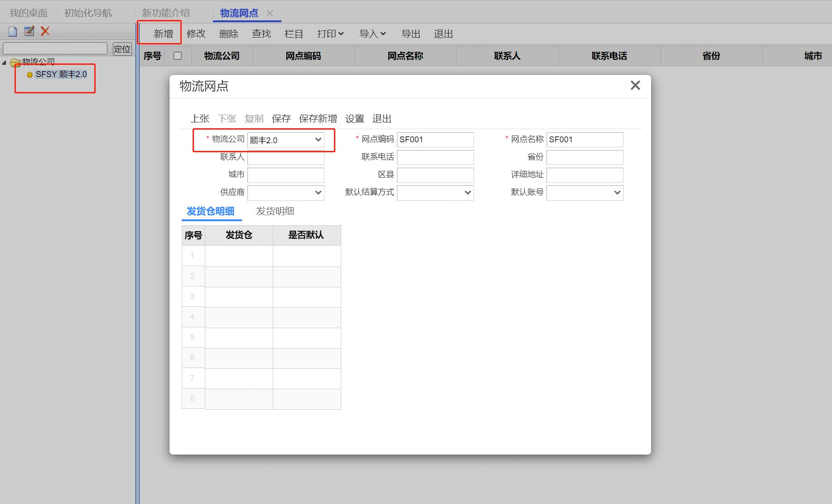The height and width of the screenshot is (504, 832).
Task: Click 导出 in main toolbar
Action: pyautogui.click(x=411, y=34)
